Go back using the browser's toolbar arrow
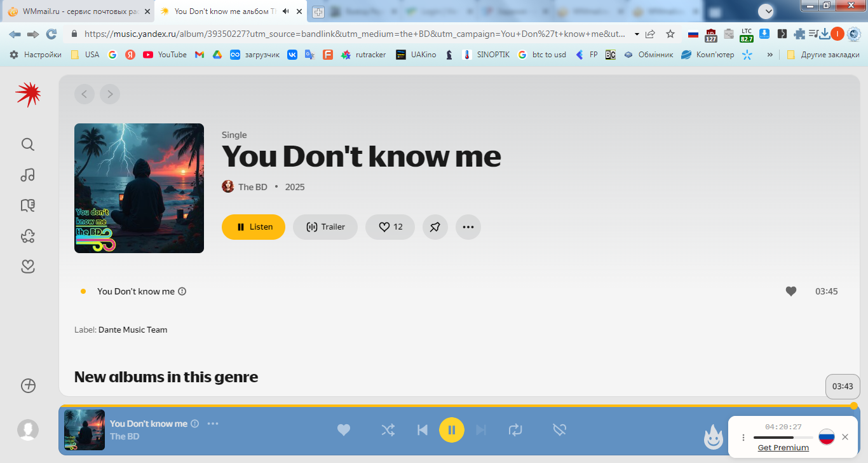Image resolution: width=868 pixels, height=463 pixels. point(15,34)
